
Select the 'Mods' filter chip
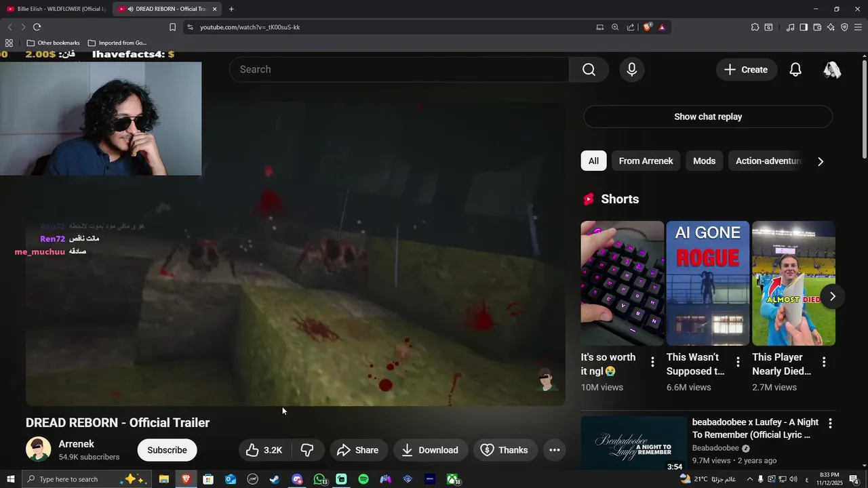[x=704, y=161]
